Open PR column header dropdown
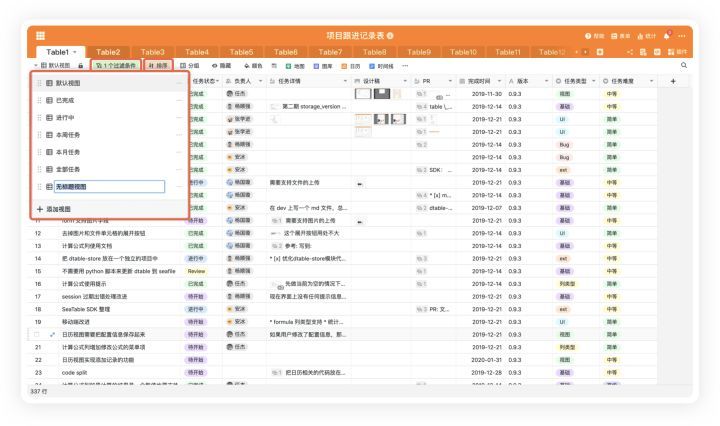 [450, 81]
